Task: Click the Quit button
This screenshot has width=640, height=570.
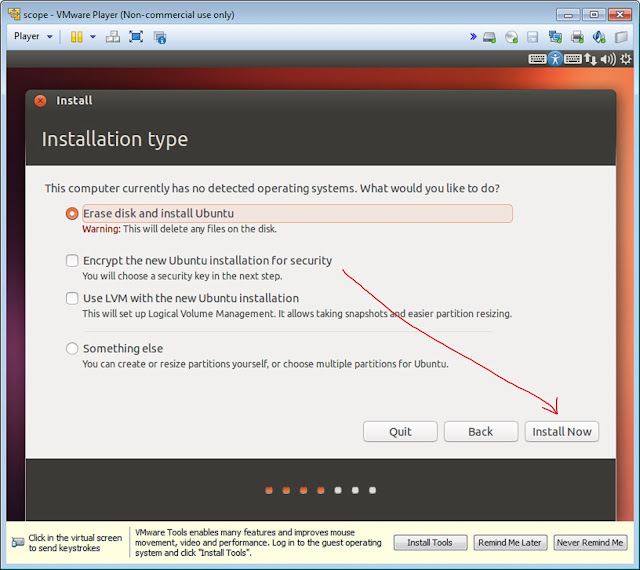Action: pos(400,432)
